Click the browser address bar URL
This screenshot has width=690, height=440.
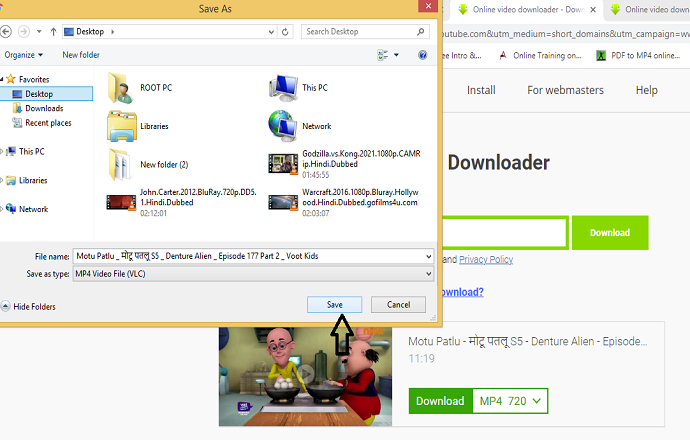tap(565, 34)
